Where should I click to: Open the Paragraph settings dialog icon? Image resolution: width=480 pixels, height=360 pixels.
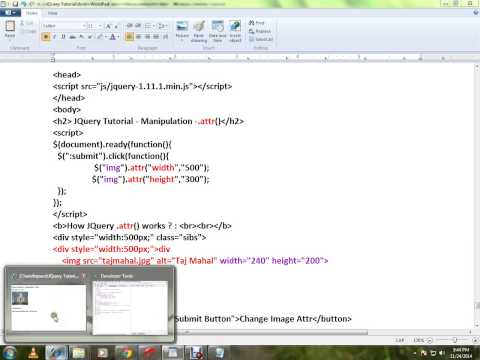165,37
